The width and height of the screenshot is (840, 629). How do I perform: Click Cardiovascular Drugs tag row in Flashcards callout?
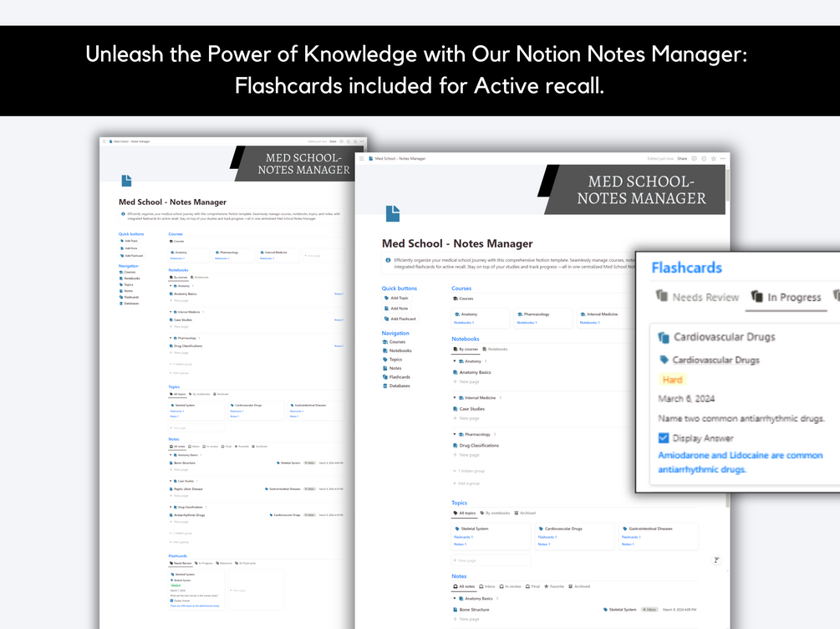[x=709, y=360]
